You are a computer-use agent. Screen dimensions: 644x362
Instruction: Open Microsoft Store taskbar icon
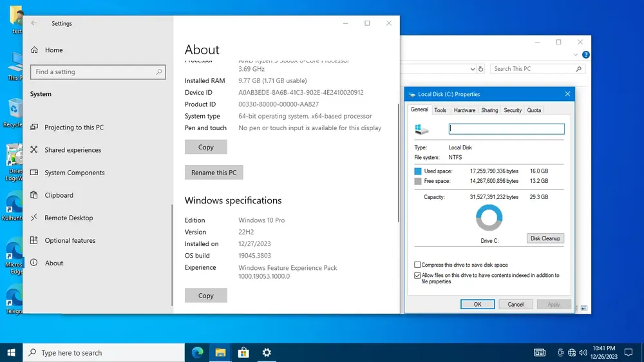(243, 352)
